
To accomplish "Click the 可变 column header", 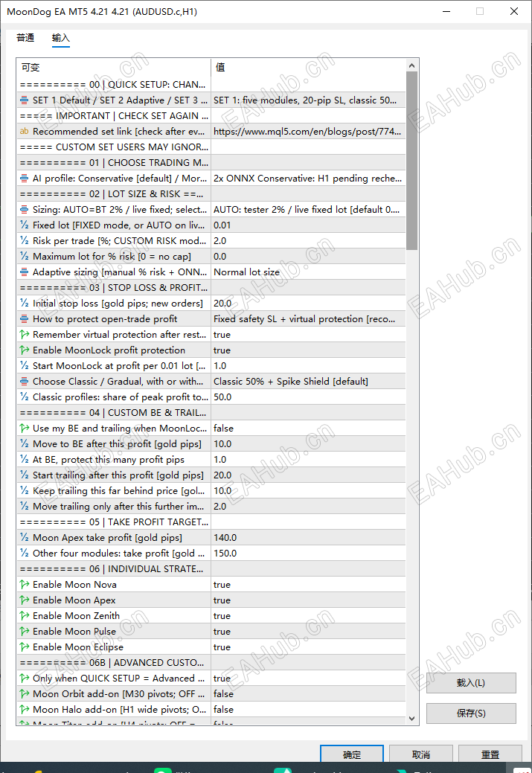I will click(114, 67).
